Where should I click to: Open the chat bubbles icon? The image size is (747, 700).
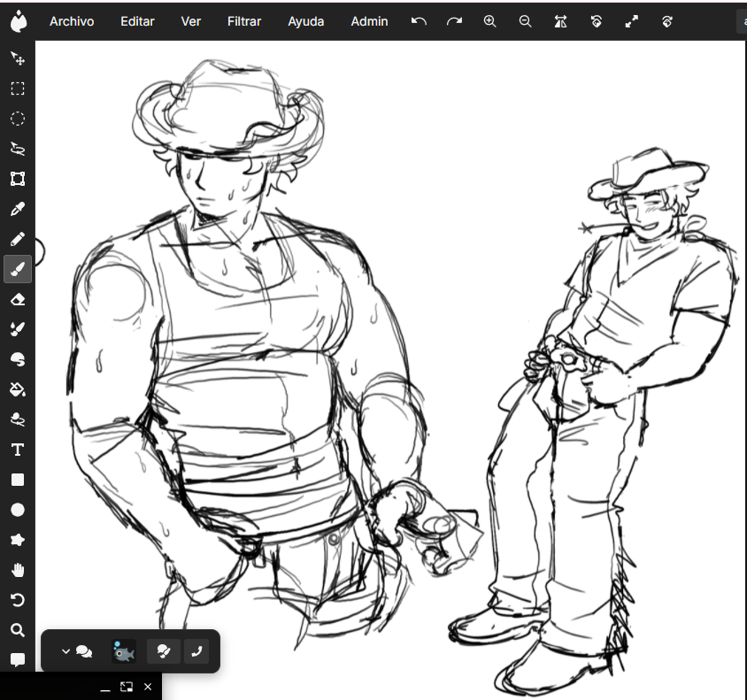pos(84,651)
